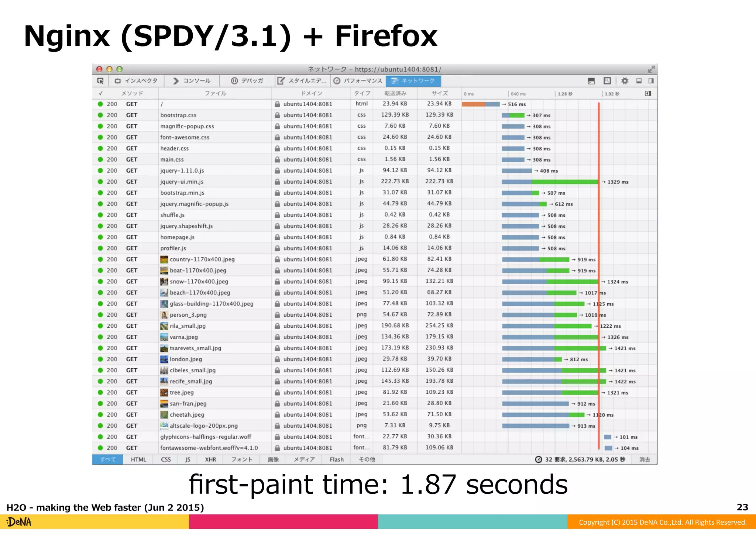The width and height of the screenshot is (756, 534).
Task: Click the lock icon for font-awesome.css row
Action: click(x=277, y=137)
